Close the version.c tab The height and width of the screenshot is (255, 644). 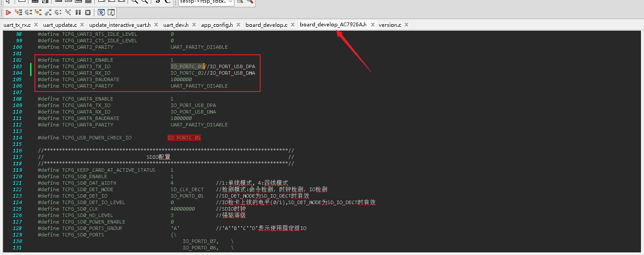(406, 25)
